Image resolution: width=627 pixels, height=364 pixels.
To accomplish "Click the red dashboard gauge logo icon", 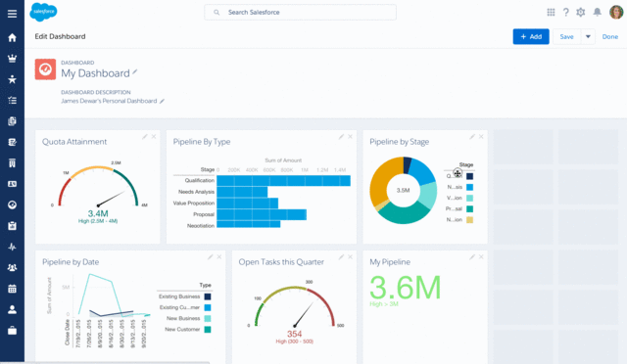I will pos(45,69).
